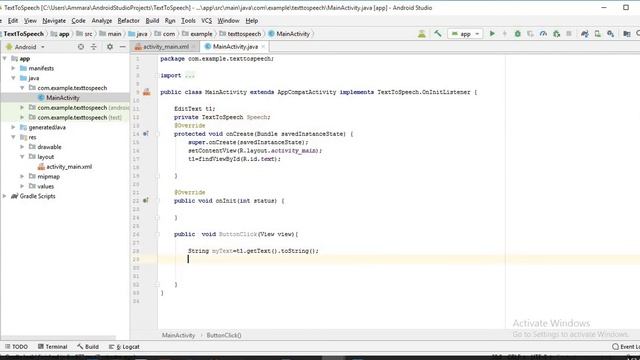The image size is (640, 360).
Task: Open Project Structure icon in toolbar
Action: point(627,34)
